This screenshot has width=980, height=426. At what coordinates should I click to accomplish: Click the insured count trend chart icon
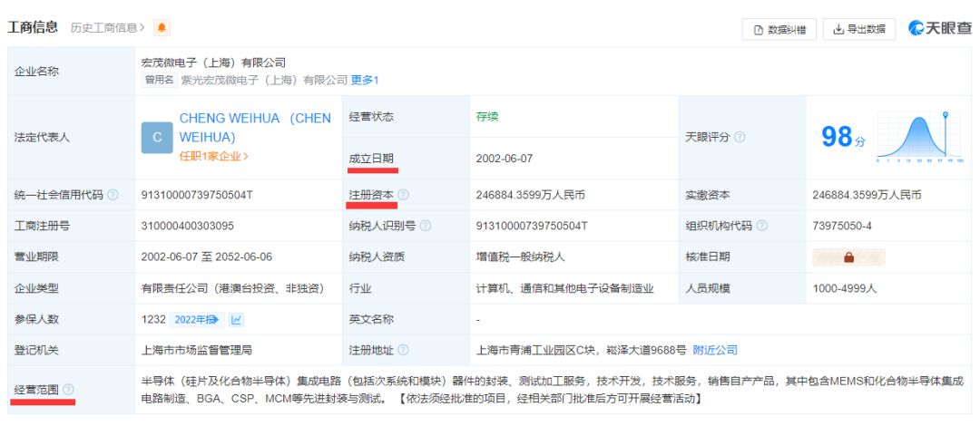tap(236, 320)
